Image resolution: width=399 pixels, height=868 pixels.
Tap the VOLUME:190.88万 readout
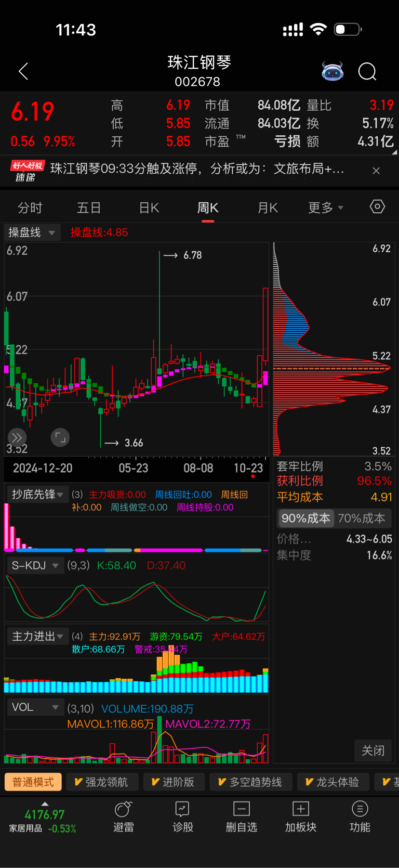[x=148, y=709]
